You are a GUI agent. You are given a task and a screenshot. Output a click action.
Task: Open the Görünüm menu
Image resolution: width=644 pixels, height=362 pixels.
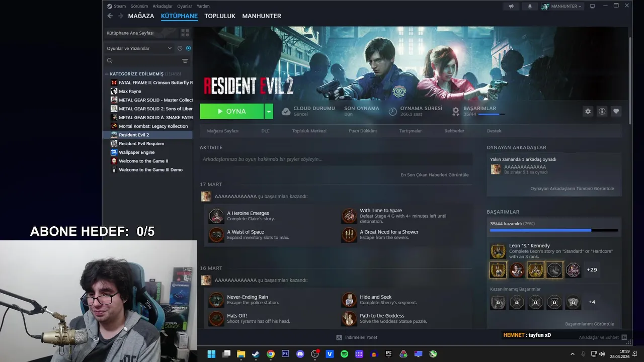(139, 6)
